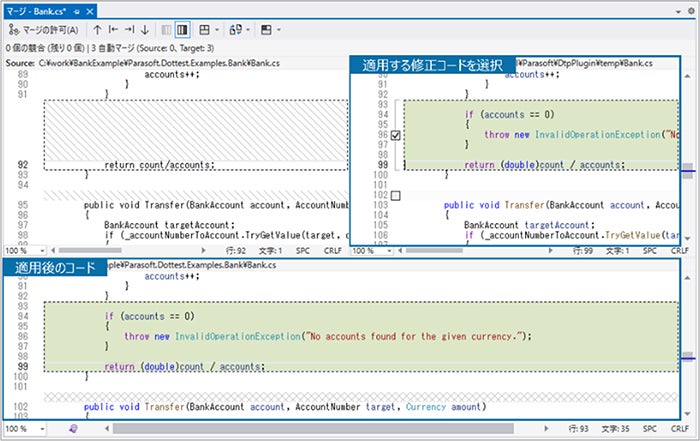Uncheck the checked change box at line 96
Viewport: 700px width, 441px height.
(397, 135)
